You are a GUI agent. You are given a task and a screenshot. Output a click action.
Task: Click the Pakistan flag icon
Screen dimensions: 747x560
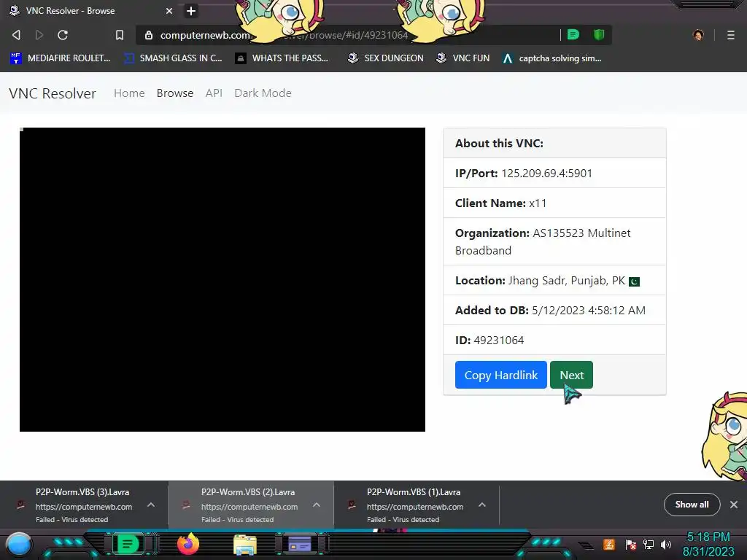634,281
